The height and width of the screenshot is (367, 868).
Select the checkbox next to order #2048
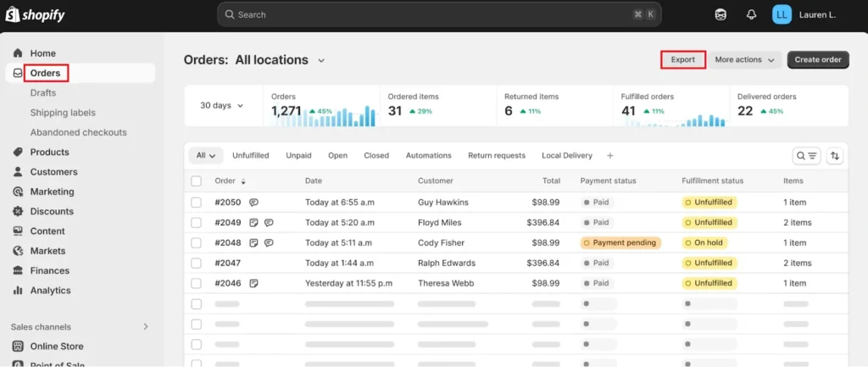197,242
